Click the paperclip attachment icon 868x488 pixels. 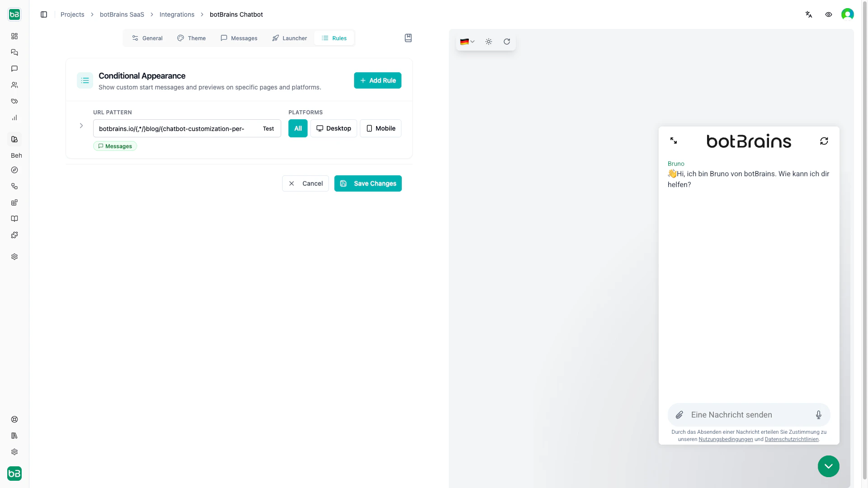pyautogui.click(x=679, y=415)
